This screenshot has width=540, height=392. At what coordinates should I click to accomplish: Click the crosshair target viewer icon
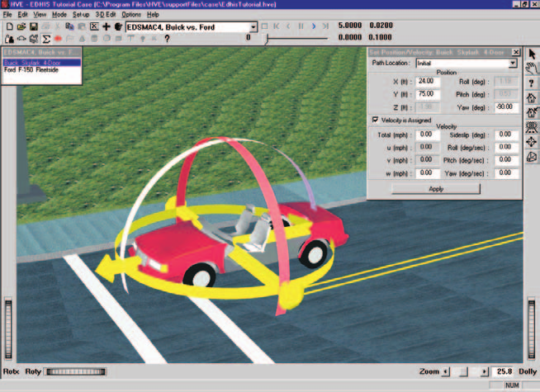pos(532,142)
